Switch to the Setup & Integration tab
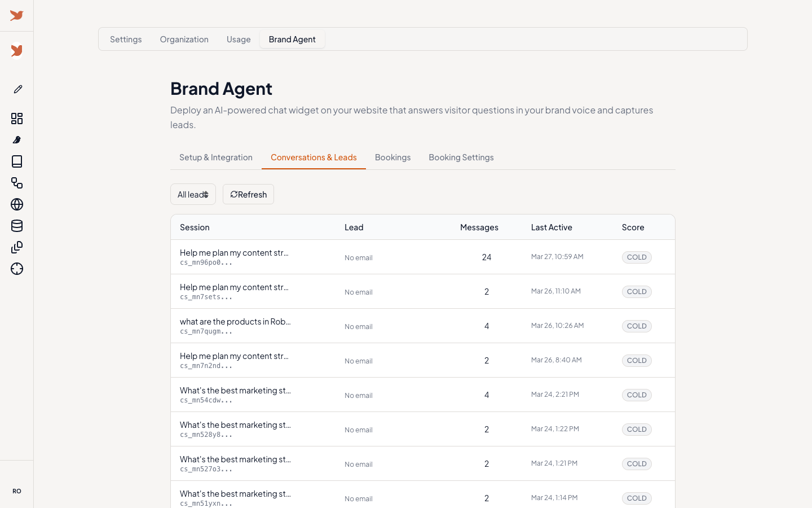The width and height of the screenshot is (812, 508). coord(215,157)
